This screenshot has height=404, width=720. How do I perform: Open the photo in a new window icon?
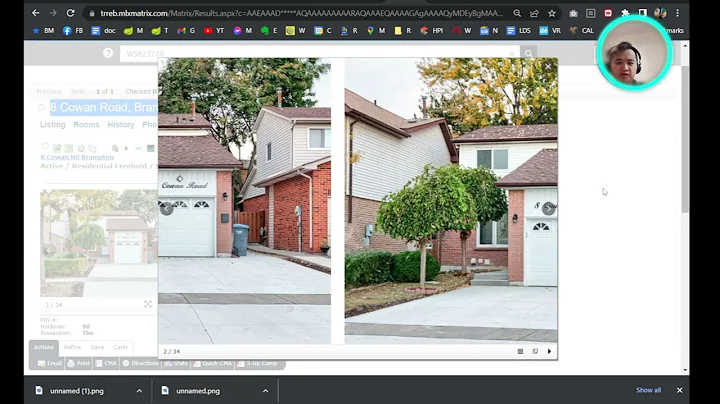pyautogui.click(x=535, y=351)
